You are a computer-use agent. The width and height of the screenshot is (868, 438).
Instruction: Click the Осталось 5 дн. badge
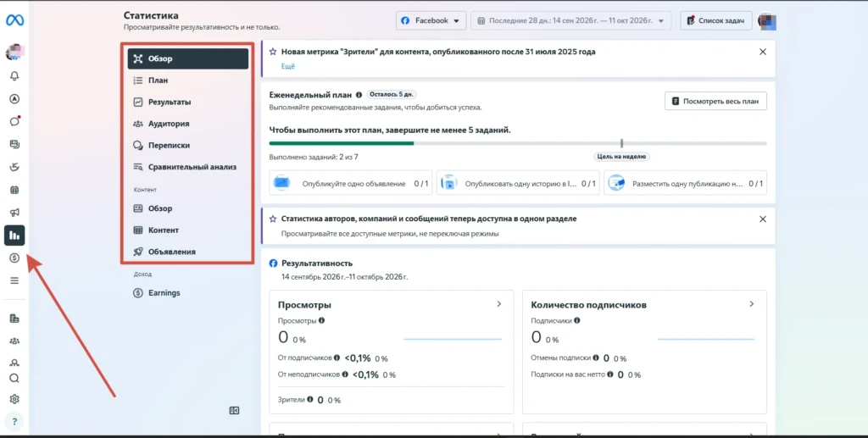[x=391, y=94]
